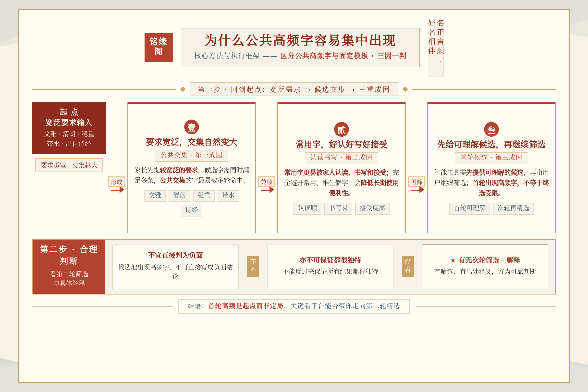This screenshot has height=392, width=588.
Task: Click the 首轮候选 · 第三成因 tag
Action: point(491,158)
